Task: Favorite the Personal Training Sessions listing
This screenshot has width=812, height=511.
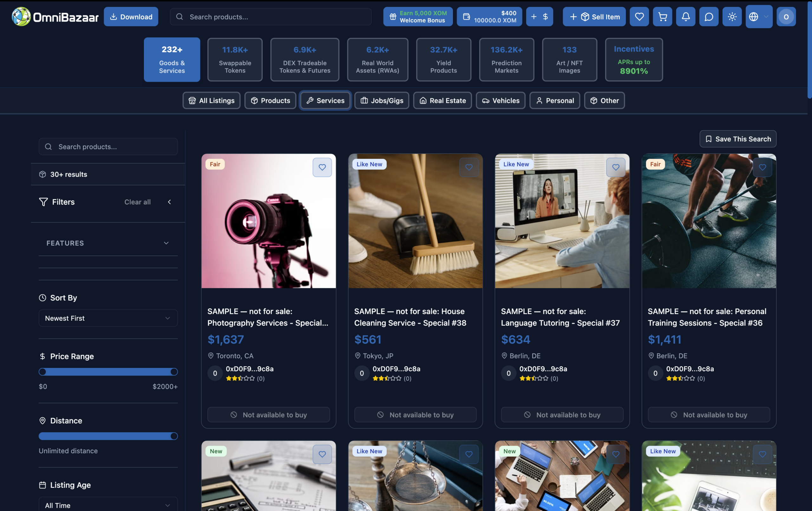Action: 763,167
